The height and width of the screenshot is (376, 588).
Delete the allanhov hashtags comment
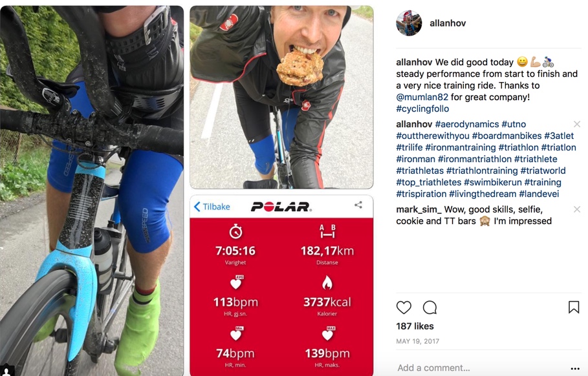pyautogui.click(x=577, y=124)
